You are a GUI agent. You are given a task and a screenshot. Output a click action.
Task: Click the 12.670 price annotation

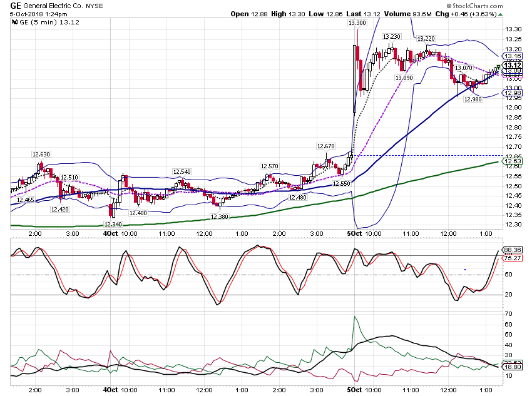[x=325, y=146]
